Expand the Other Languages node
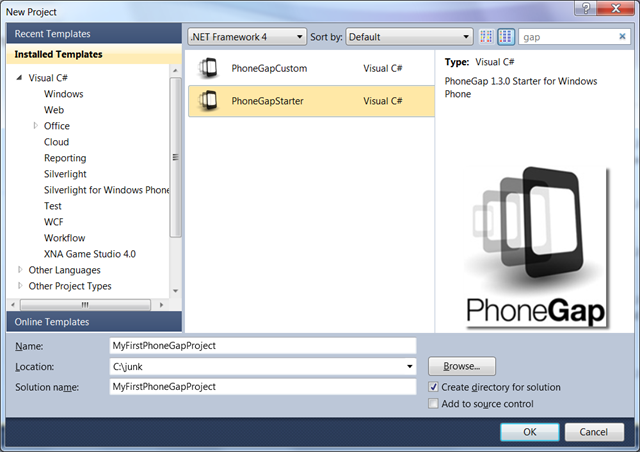This screenshot has width=640, height=452. click(20, 269)
